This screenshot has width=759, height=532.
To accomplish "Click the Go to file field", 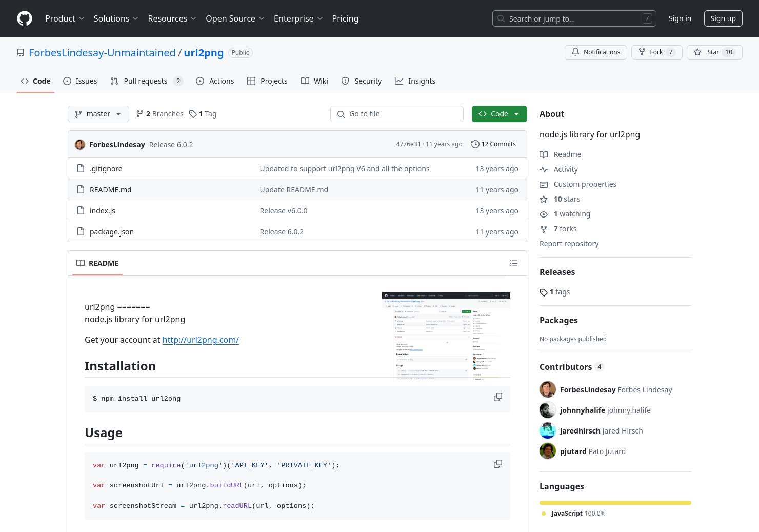I will tap(396, 114).
